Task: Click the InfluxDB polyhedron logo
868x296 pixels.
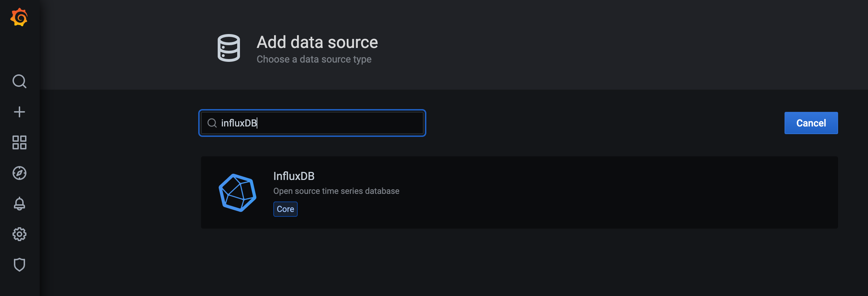Action: tap(238, 192)
